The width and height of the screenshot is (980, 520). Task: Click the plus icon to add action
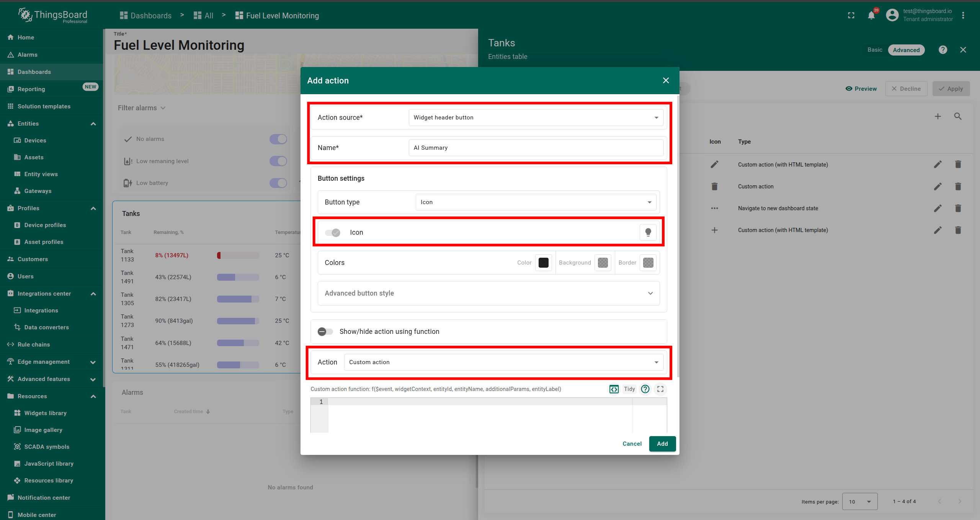(938, 116)
